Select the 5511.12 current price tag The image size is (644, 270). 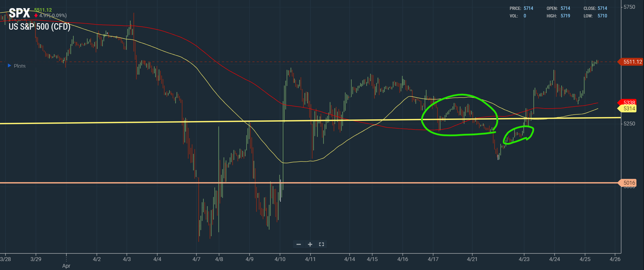point(630,62)
